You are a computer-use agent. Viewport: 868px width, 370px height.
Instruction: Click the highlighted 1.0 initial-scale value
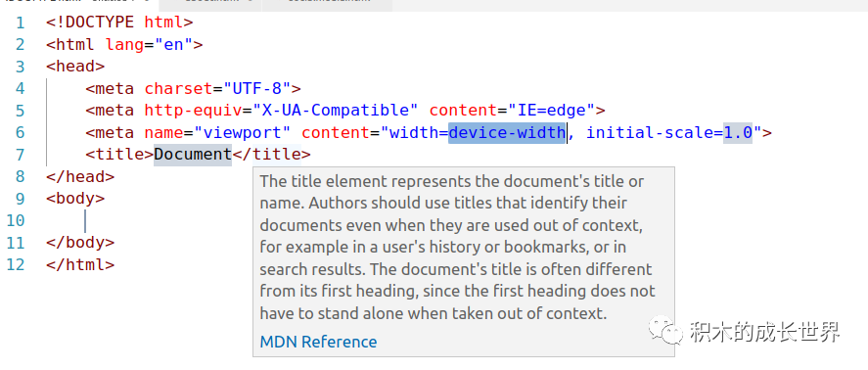(x=738, y=133)
